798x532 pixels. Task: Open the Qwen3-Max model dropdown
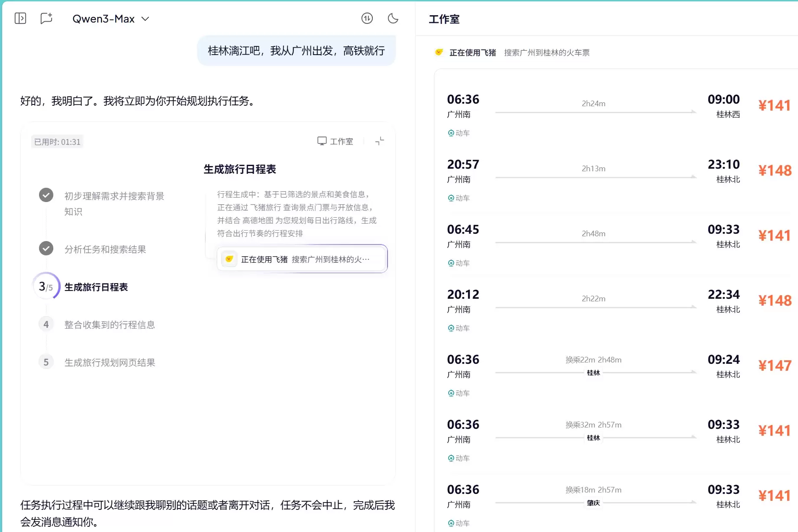click(x=111, y=19)
